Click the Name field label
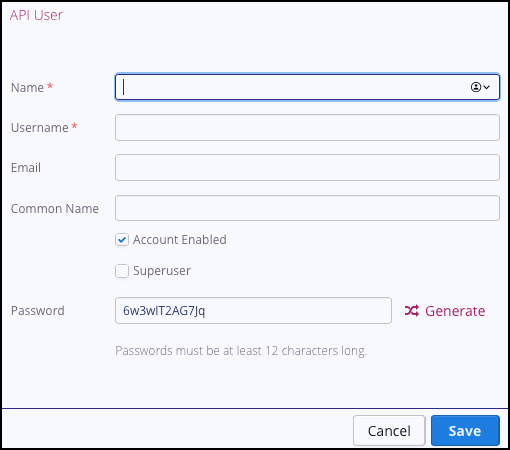Image resolution: width=510 pixels, height=450 pixels. click(27, 88)
